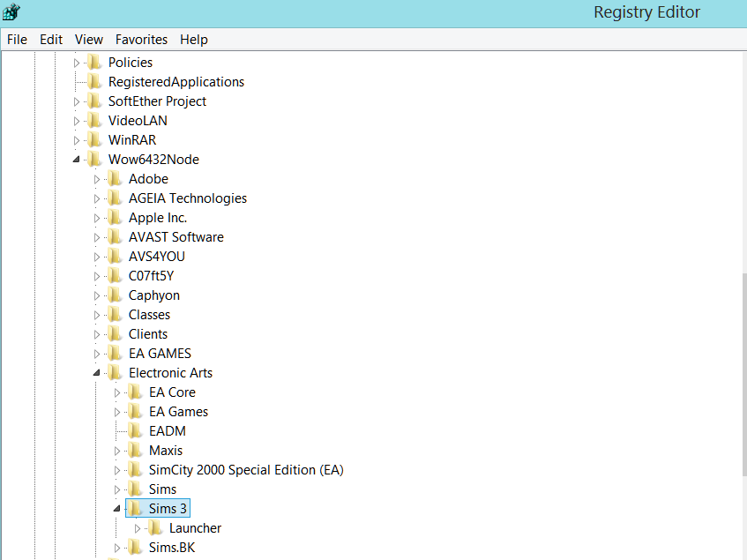This screenshot has width=747, height=560.
Task: Click the folder icon beside Maxis
Action: coord(135,451)
